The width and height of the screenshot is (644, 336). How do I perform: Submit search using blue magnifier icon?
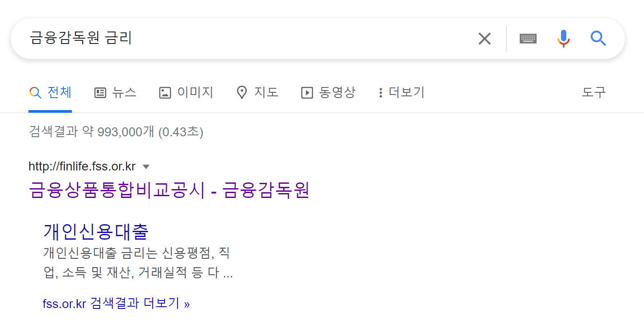(598, 39)
